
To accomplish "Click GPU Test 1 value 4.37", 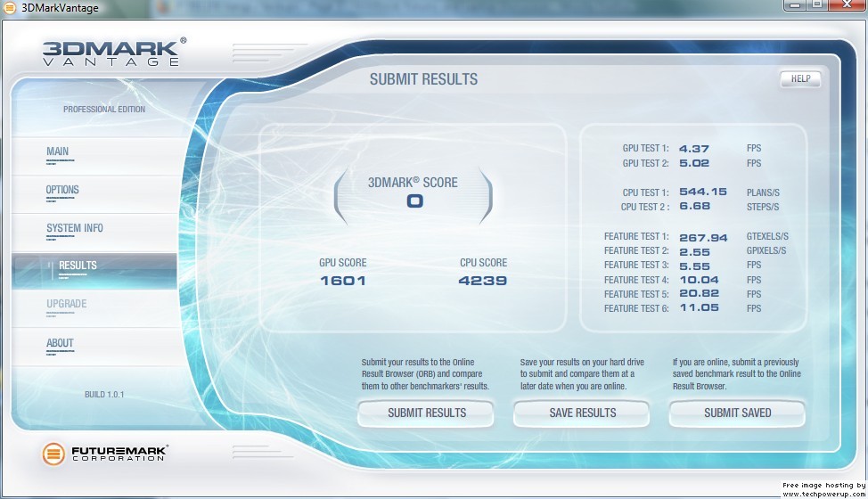I will [694, 149].
